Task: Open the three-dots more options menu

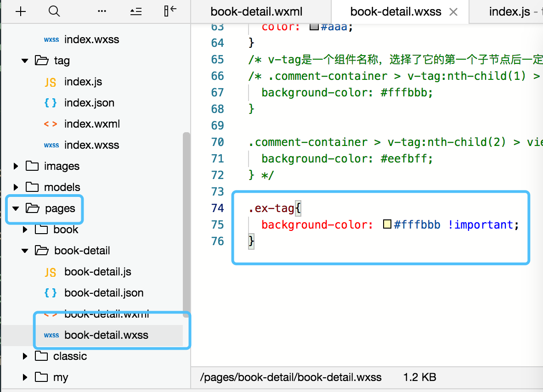Action: 102,11
